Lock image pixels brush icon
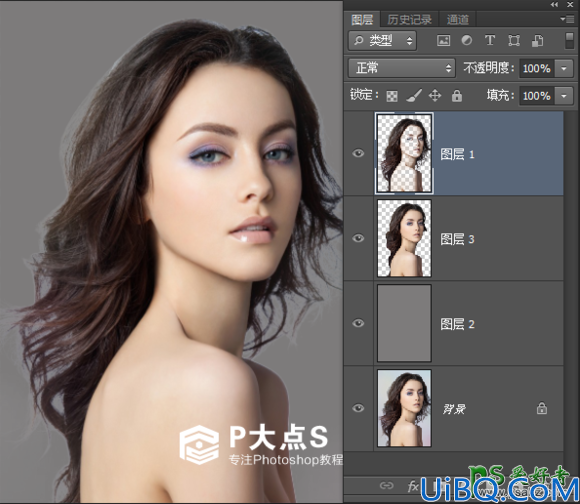580x504 pixels. point(414,96)
